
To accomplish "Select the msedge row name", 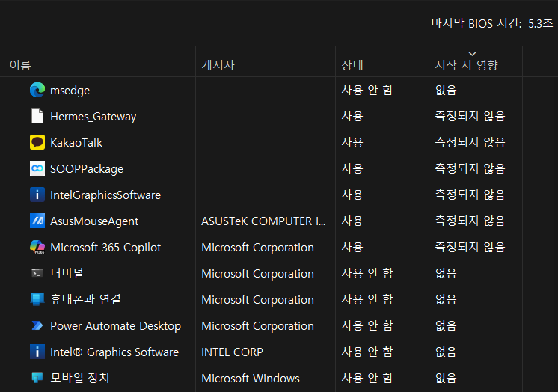I will tap(70, 91).
